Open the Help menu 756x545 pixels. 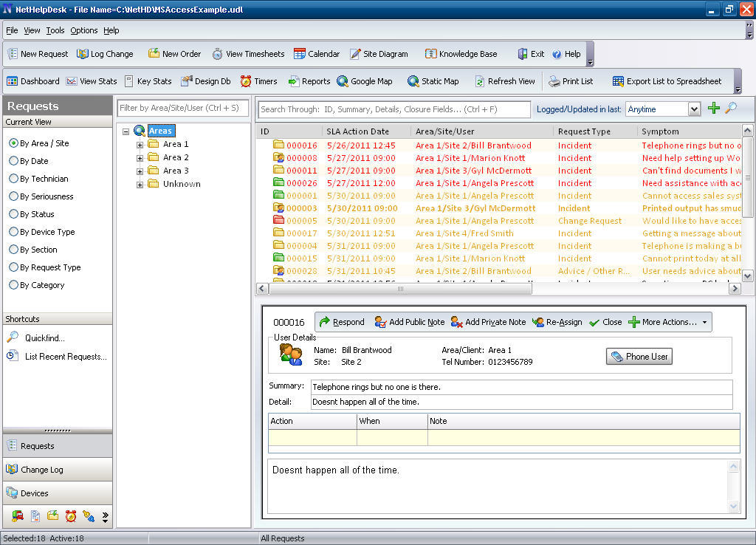pos(111,30)
